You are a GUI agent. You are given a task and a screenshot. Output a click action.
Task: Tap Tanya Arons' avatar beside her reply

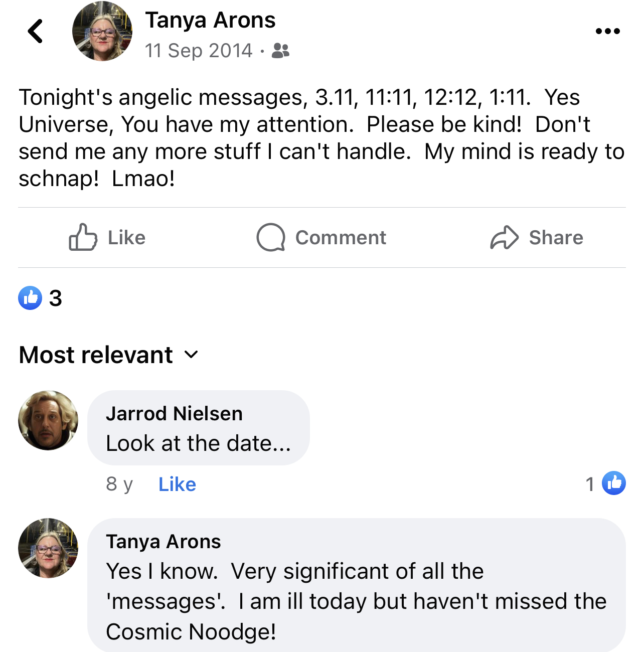pos(48,548)
